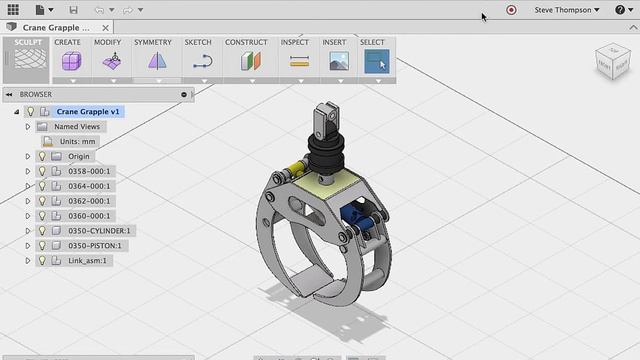
Task: Toggle visibility bulb of 0350-CYLINDER:1
Action: tap(42, 231)
